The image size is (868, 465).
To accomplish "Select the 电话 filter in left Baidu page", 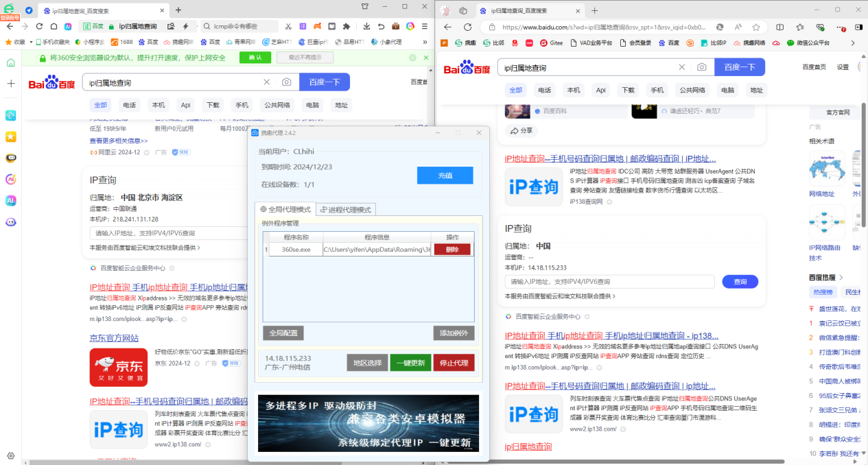I will [x=129, y=105].
